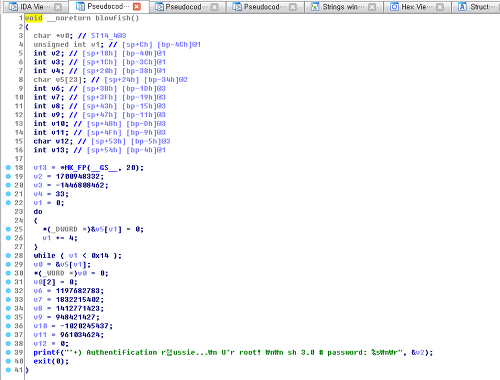The image size is (500, 380).
Task: Click 'v0 = &v5[v1];' on line 29
Action: click(x=62, y=264)
